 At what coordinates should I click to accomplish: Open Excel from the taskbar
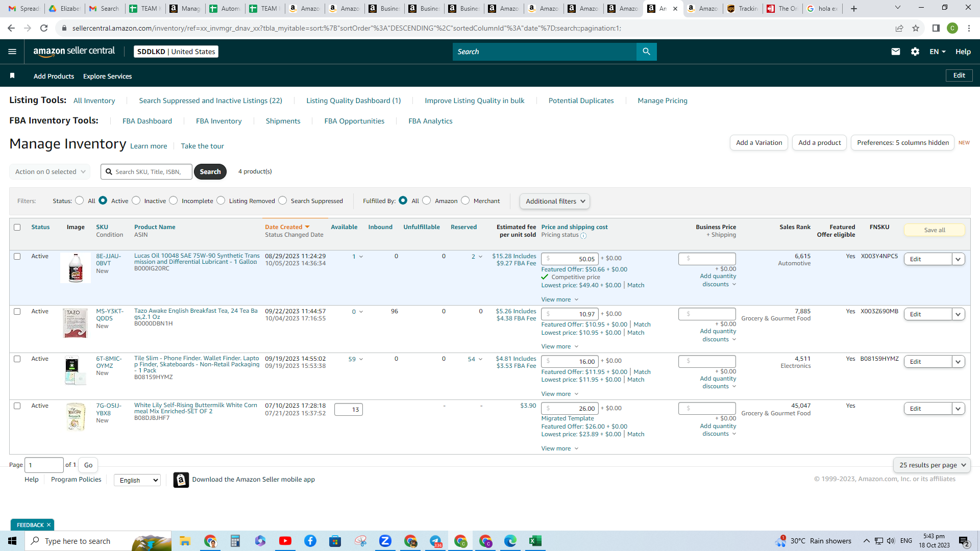(x=535, y=541)
